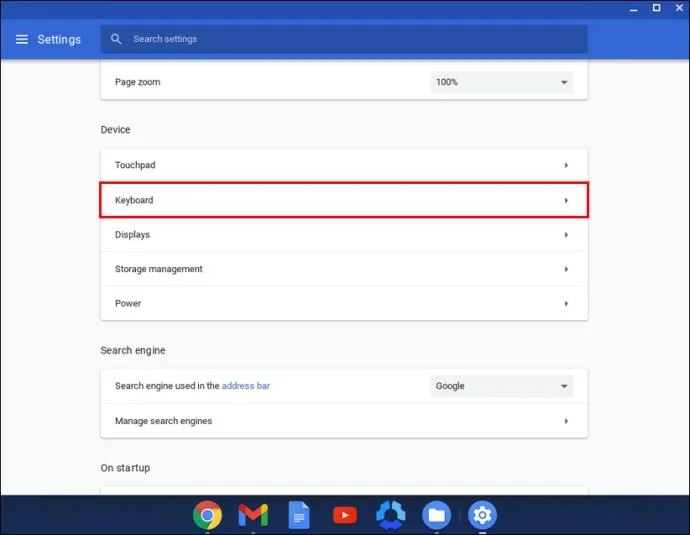Image resolution: width=690 pixels, height=535 pixels.
Task: Open the Files app on shelf
Action: [x=437, y=515]
